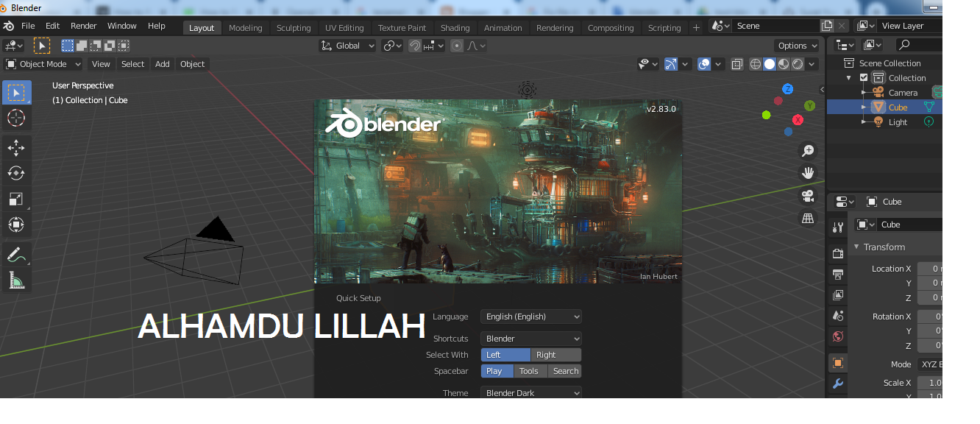
Task: Collapse the Transform panel
Action: tap(856, 247)
